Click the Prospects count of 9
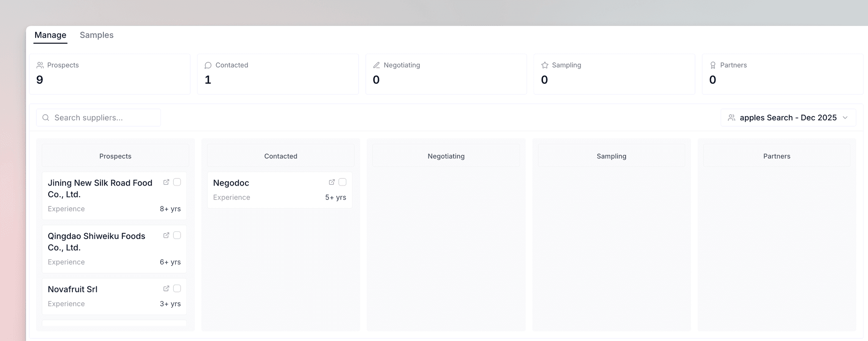 [40, 80]
